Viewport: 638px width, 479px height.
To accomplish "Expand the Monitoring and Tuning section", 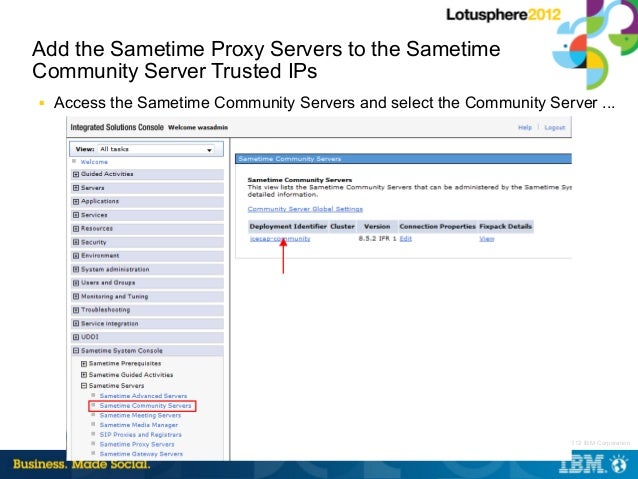I will coord(76,296).
